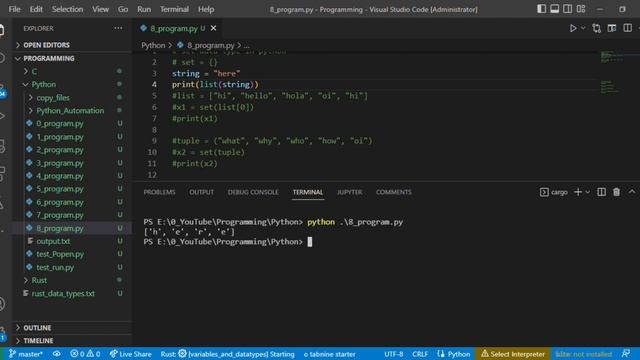
Task: Change CRLF end of line sequence
Action: [420, 354]
